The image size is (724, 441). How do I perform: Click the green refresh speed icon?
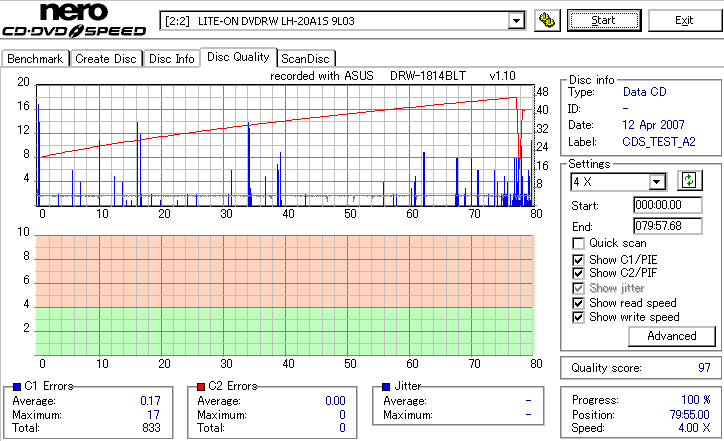(x=689, y=181)
